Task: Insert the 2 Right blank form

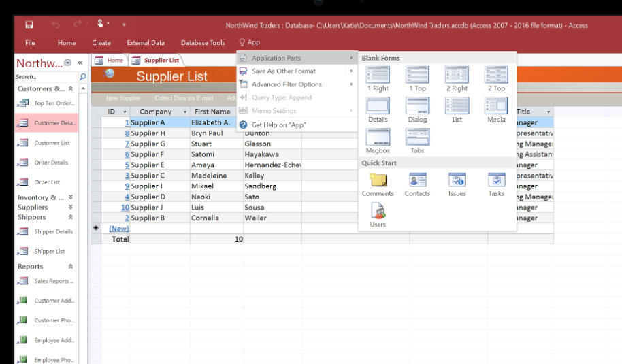Action: [457, 80]
